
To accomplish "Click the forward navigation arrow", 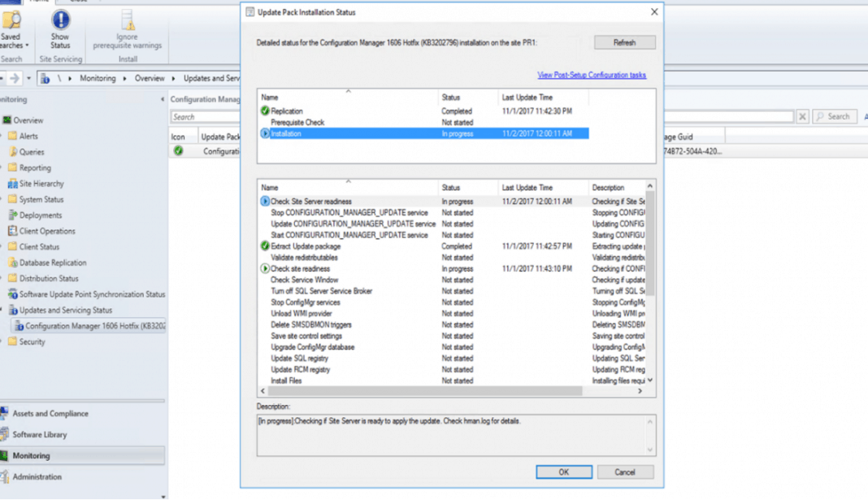I will (x=15, y=77).
